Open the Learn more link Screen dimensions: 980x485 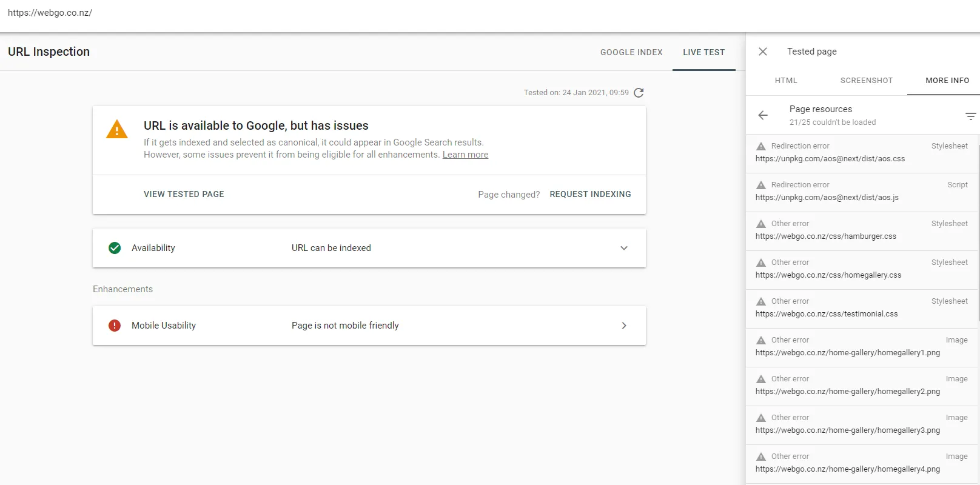465,155
